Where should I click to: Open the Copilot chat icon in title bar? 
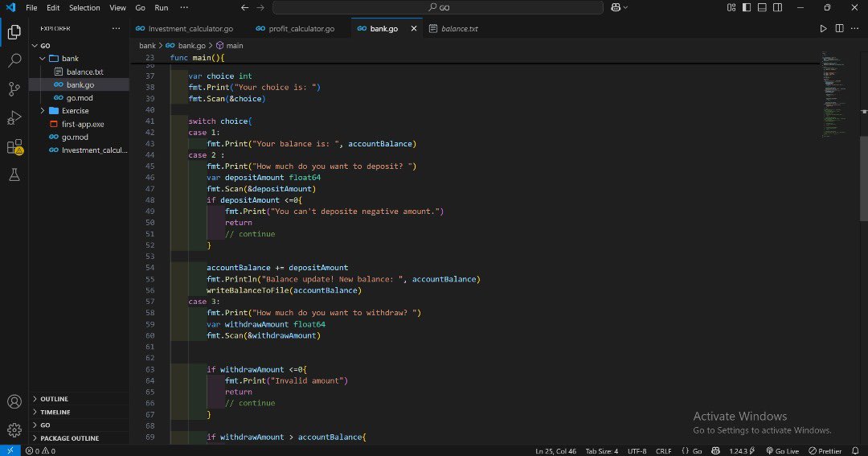click(x=616, y=8)
